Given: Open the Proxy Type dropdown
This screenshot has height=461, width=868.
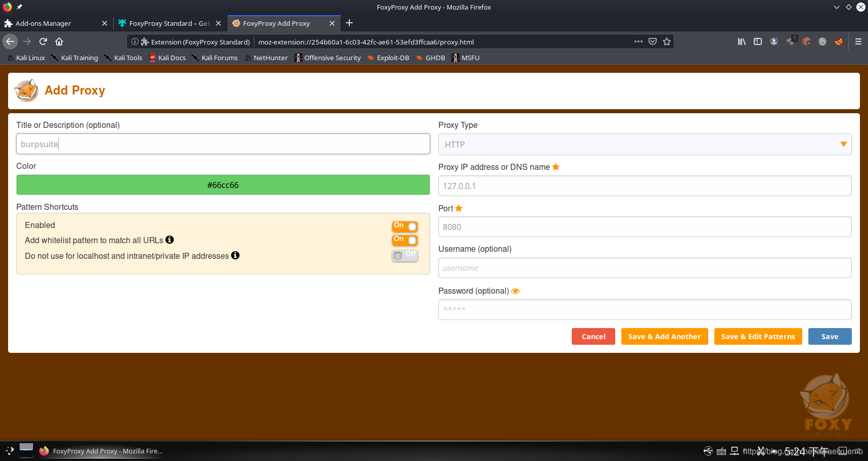Looking at the screenshot, I should click(x=645, y=145).
